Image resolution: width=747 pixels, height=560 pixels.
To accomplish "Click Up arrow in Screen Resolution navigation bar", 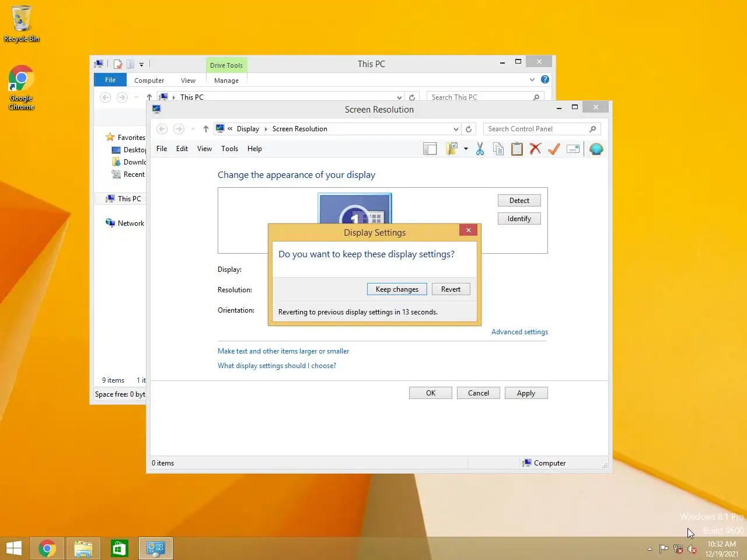I will pyautogui.click(x=206, y=129).
